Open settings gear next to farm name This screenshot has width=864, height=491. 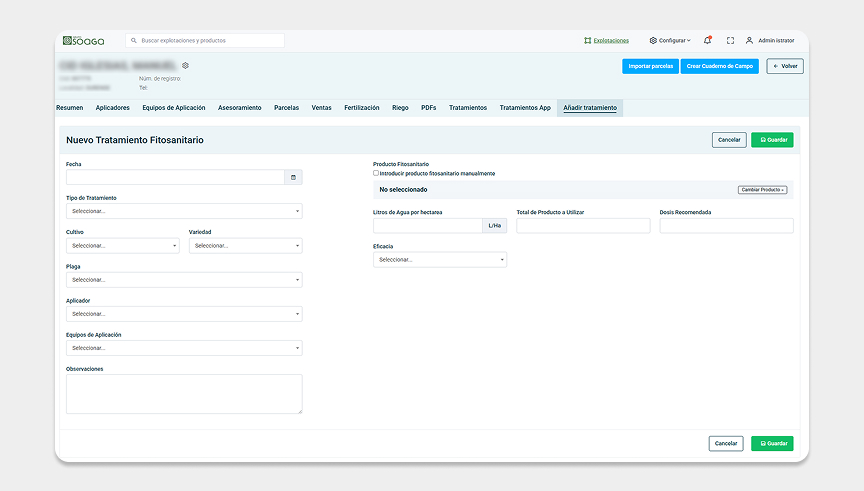click(185, 65)
